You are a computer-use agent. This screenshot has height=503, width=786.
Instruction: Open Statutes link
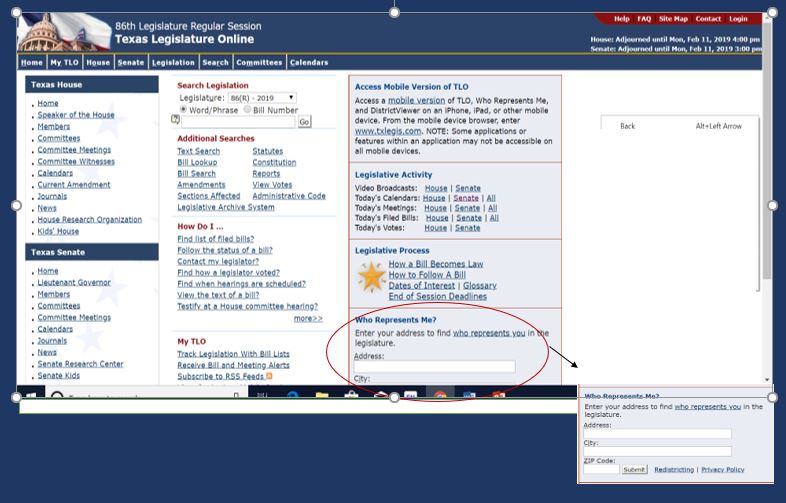[268, 151]
